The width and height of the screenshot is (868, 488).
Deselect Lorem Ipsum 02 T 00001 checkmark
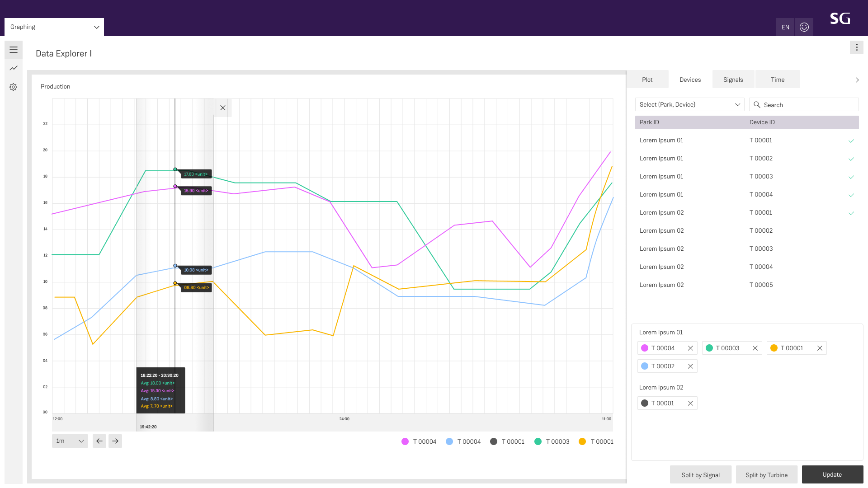(851, 213)
